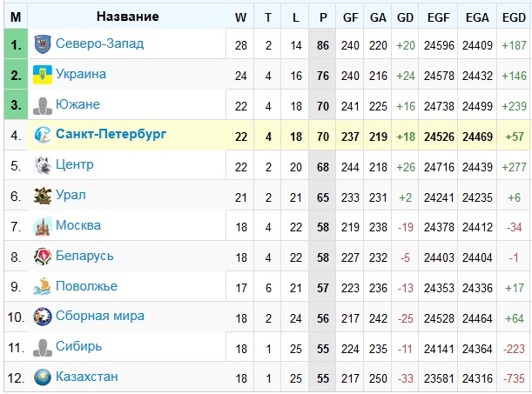The width and height of the screenshot is (532, 394).
Task: Click the Название column header
Action: click(128, 17)
